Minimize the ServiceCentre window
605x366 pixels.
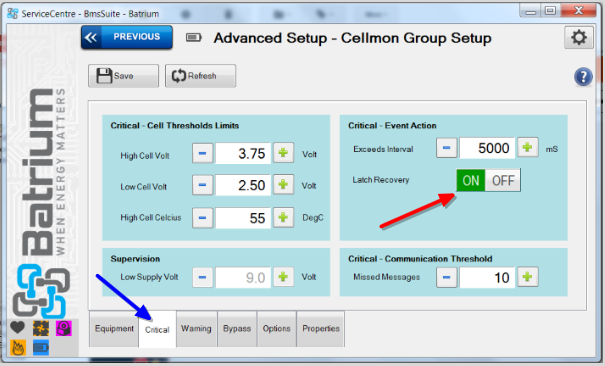tap(531, 11)
